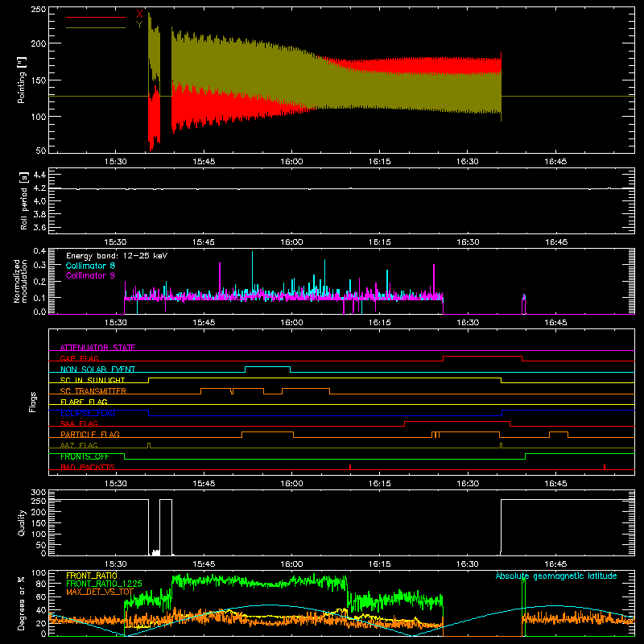Viewport: 644px width, 644px height.
Task: Click the BAD_PACKETS spike near 16:10
Action: click(350, 467)
